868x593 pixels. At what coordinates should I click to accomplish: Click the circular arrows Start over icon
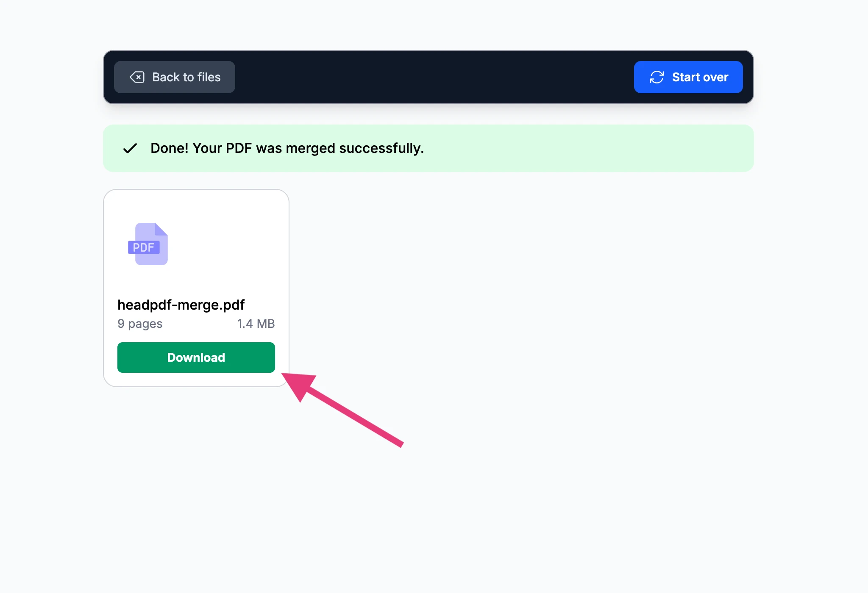click(x=657, y=77)
